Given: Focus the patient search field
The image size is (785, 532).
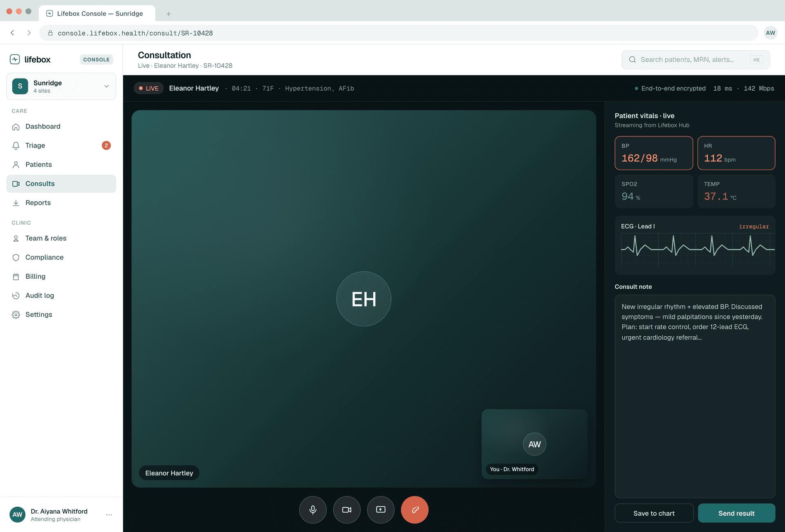Looking at the screenshot, I should click(696, 60).
